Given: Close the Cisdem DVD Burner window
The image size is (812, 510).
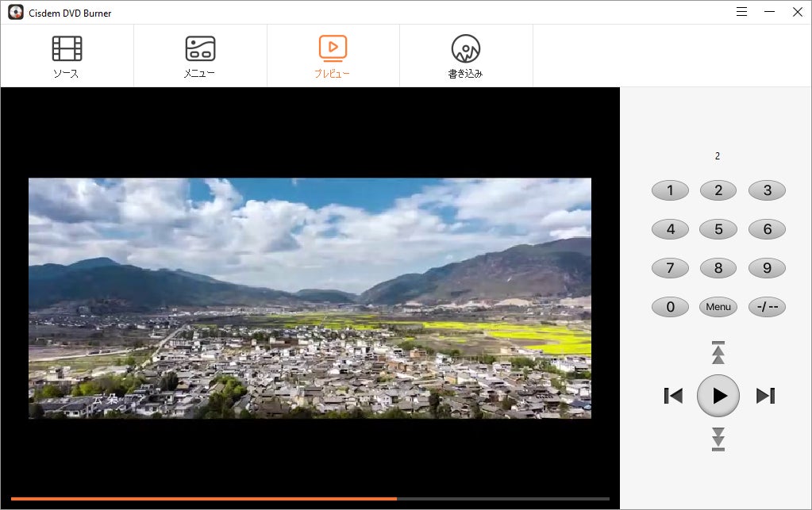Looking at the screenshot, I should click(798, 12).
